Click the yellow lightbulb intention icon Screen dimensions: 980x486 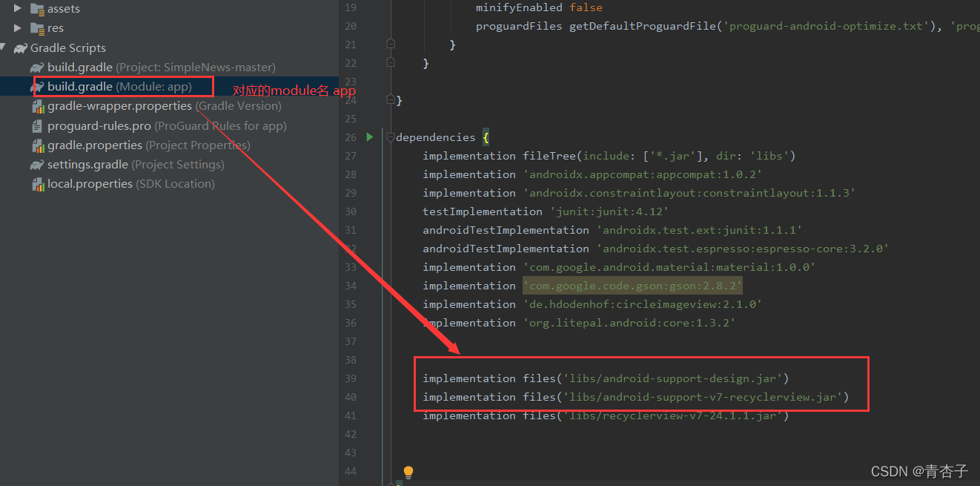pos(408,471)
